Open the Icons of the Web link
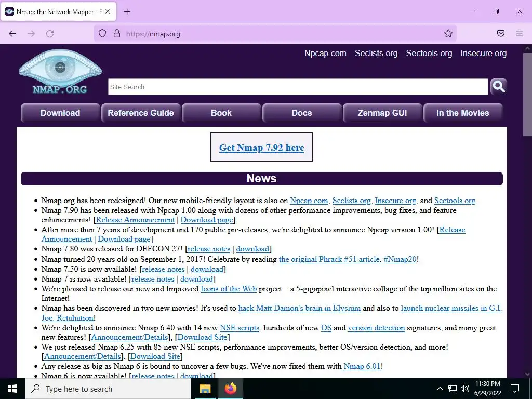This screenshot has width=532, height=399. pos(229,289)
